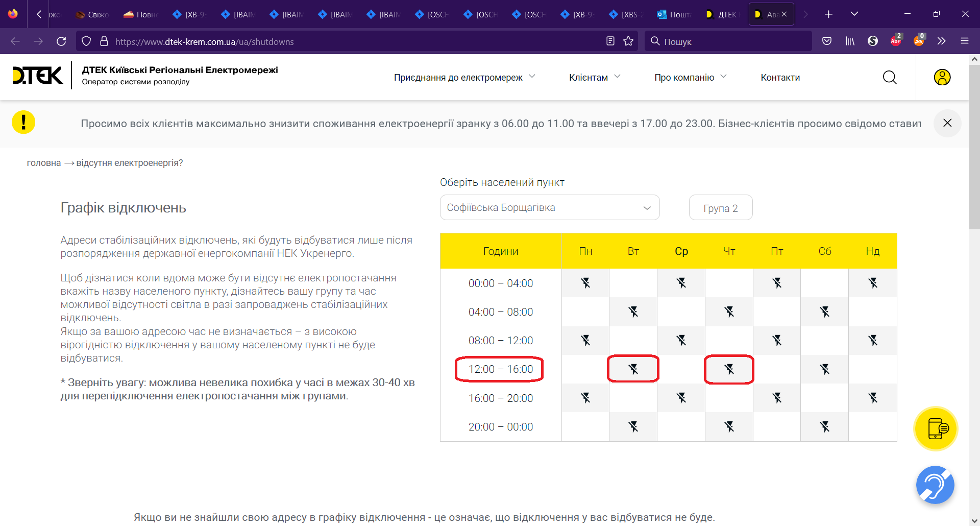Open the Контакти page
Image resolution: width=980 pixels, height=526 pixels.
click(780, 78)
